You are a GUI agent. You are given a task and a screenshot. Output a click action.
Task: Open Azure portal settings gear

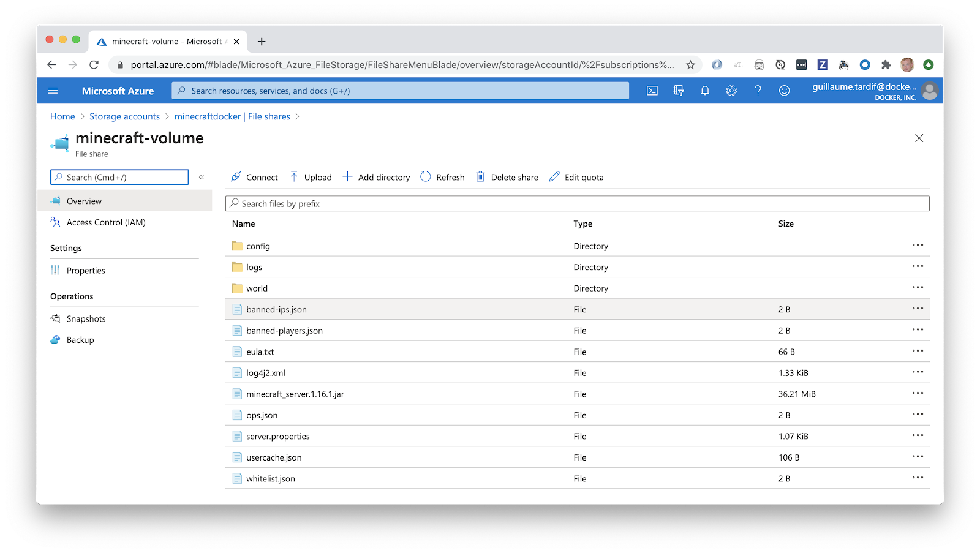731,91
